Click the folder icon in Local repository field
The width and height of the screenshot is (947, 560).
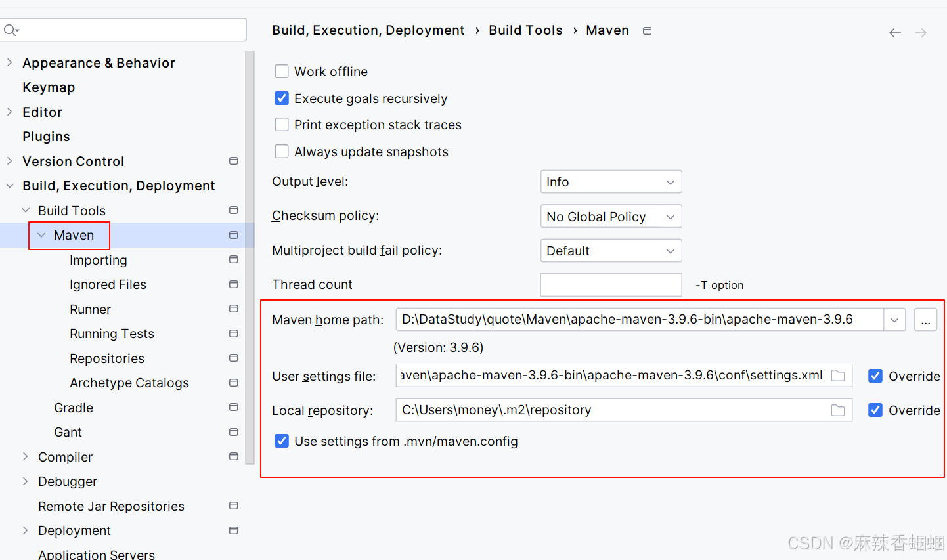point(838,410)
